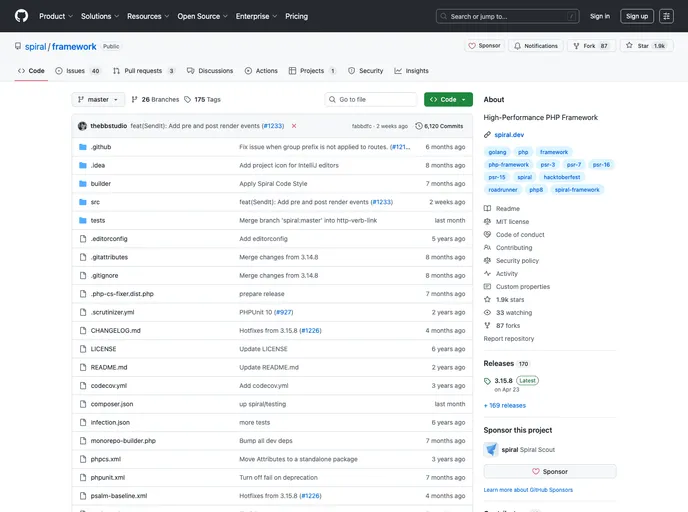688x512 pixels.
Task: Open the #927 pull request link
Action: tap(283, 312)
